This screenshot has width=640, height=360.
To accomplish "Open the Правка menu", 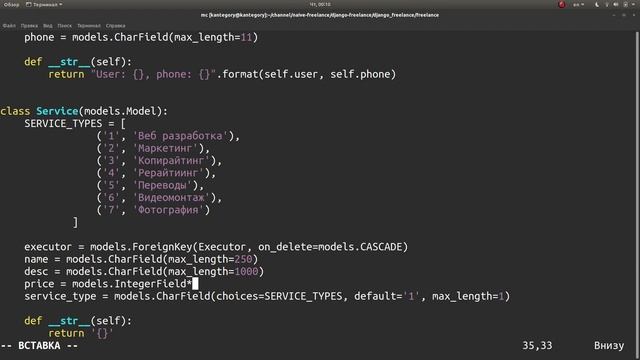I will (x=29, y=26).
